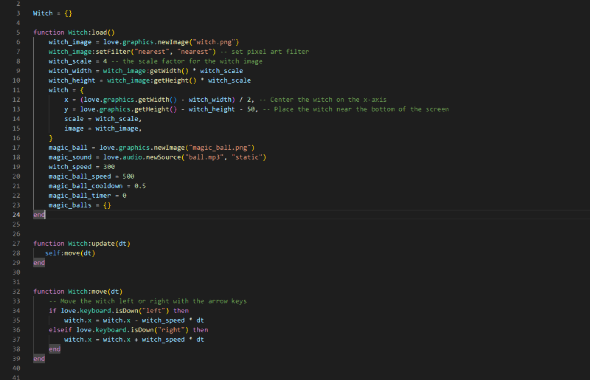Viewport: 590px width, 380px height.
Task: Click the "end" keyword on line 39
Action: tap(39, 359)
